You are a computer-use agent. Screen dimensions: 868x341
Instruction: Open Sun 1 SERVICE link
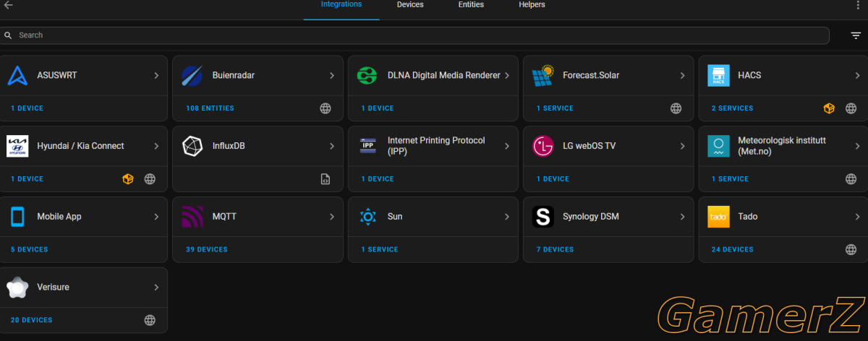click(x=380, y=250)
